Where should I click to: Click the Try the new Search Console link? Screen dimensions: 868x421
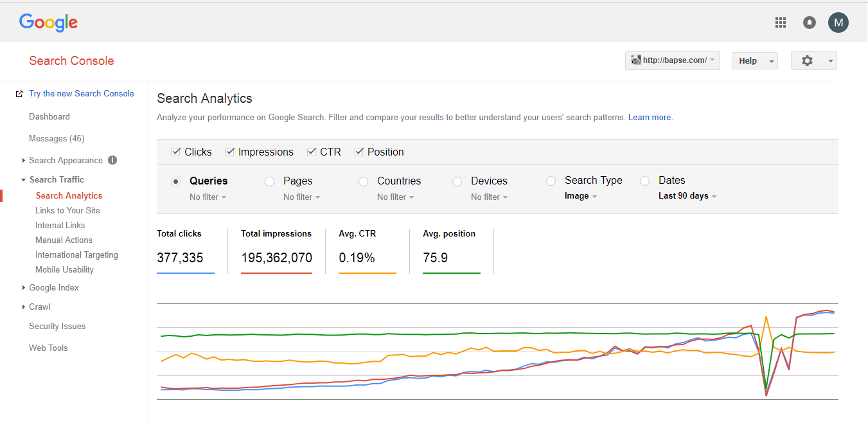[82, 94]
